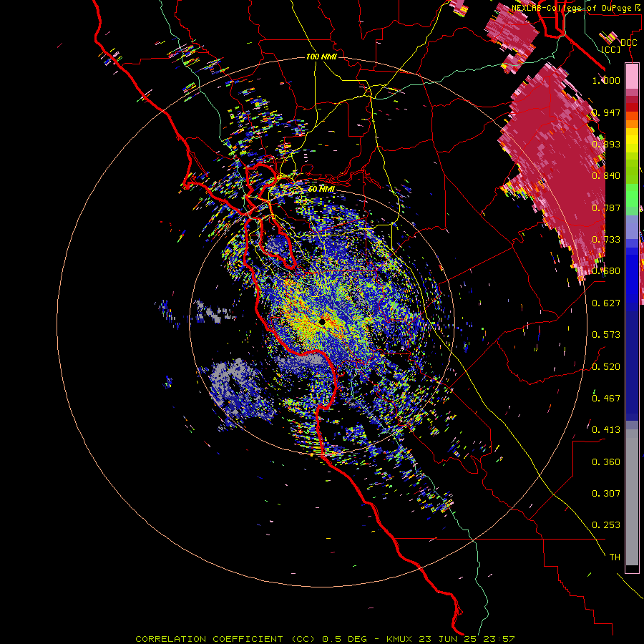Click the "100 NMI" range ring label

321,57
